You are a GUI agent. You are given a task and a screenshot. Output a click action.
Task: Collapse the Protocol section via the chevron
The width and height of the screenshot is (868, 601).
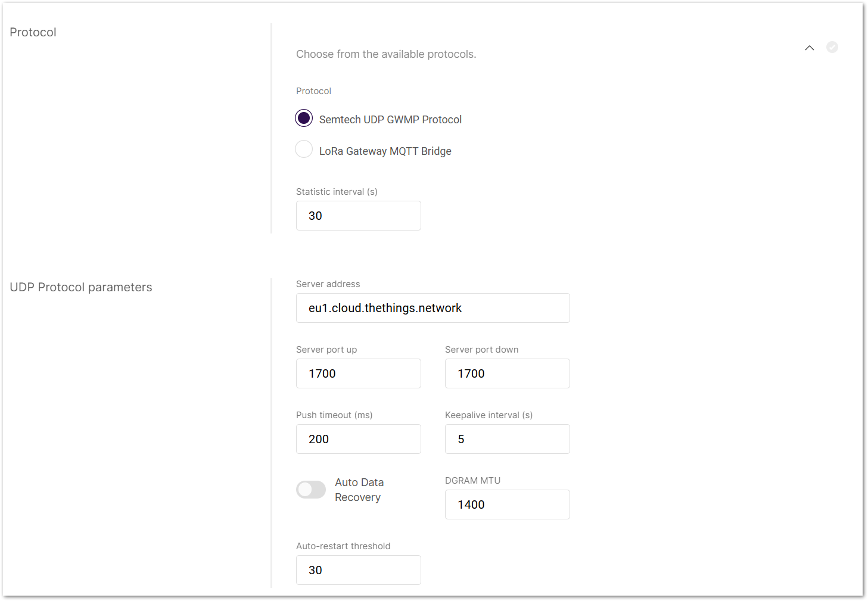[809, 48]
